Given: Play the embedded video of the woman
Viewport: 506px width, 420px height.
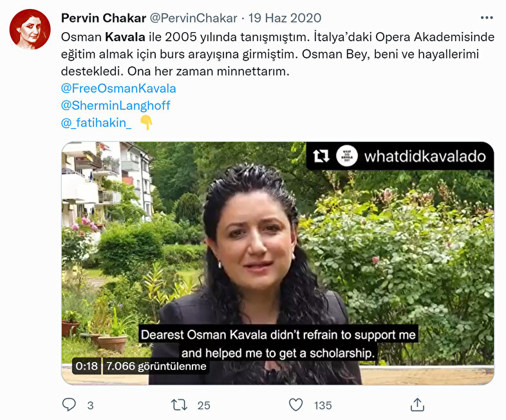Looking at the screenshot, I should point(277,263).
